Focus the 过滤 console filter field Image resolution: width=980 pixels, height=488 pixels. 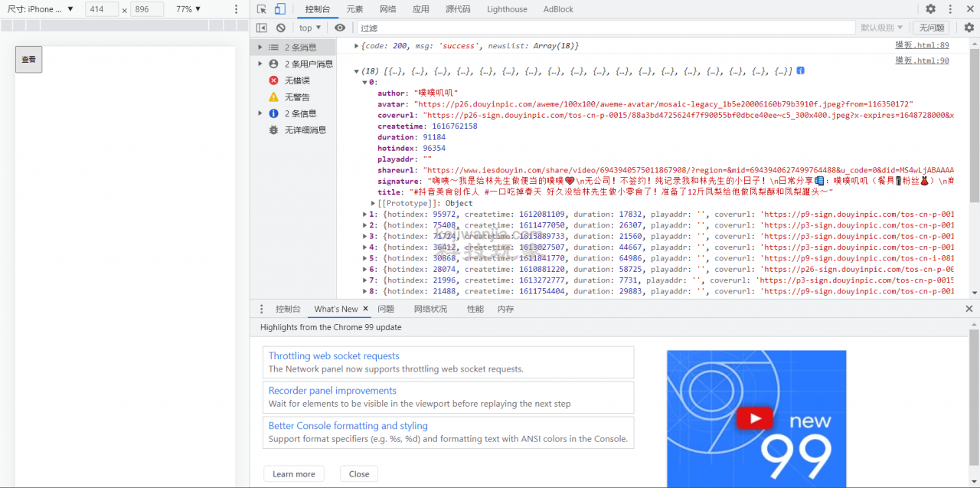point(605,28)
